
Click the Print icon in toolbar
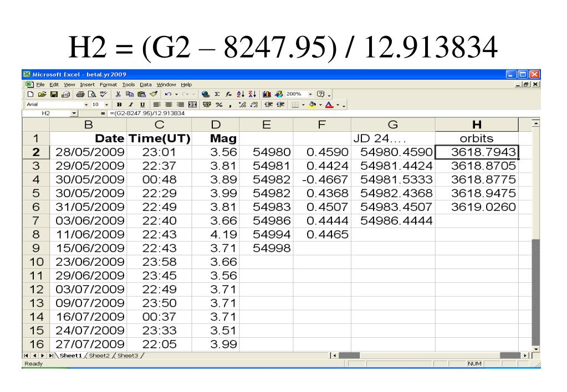[x=80, y=94]
